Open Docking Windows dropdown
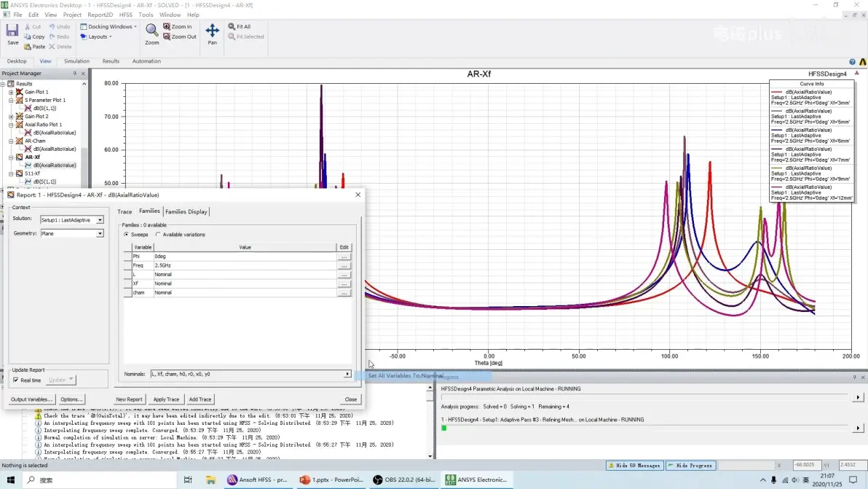Image resolution: width=868 pixels, height=489 pixels. (x=108, y=26)
